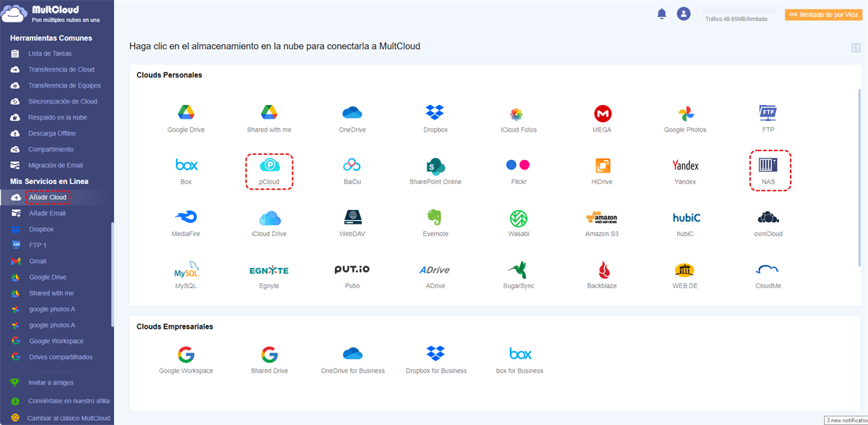Select the FTP service icon
868x425 pixels.
pos(768,113)
